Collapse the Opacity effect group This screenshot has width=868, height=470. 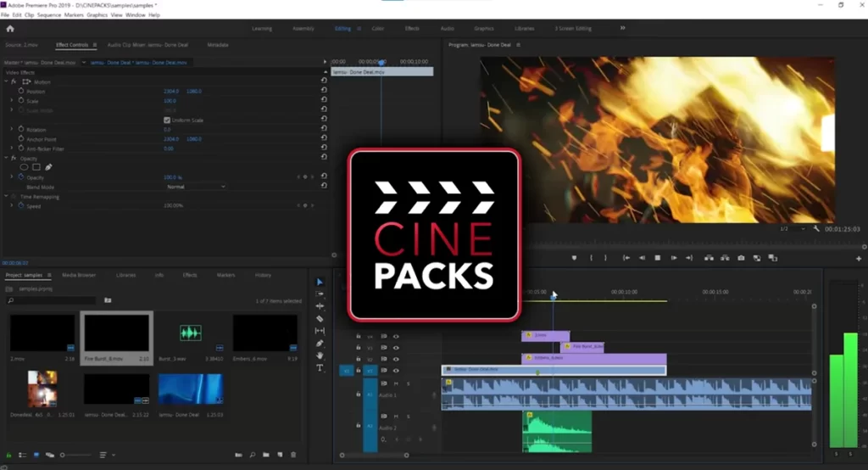tap(6, 158)
